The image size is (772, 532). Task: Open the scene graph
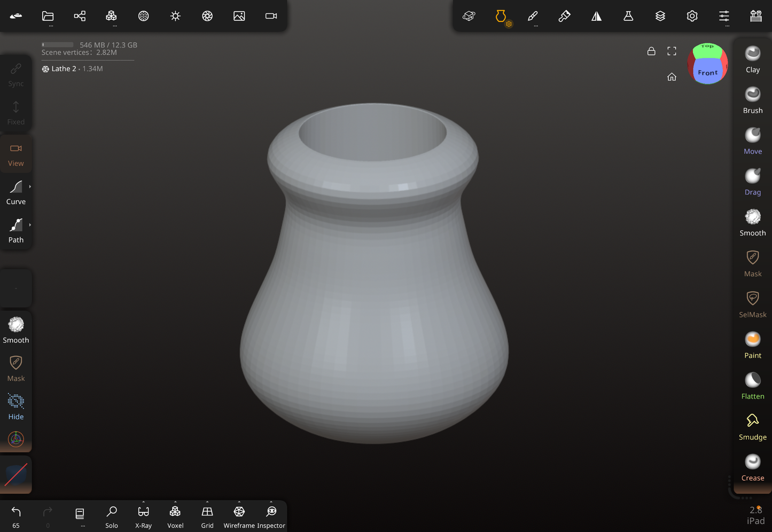80,16
